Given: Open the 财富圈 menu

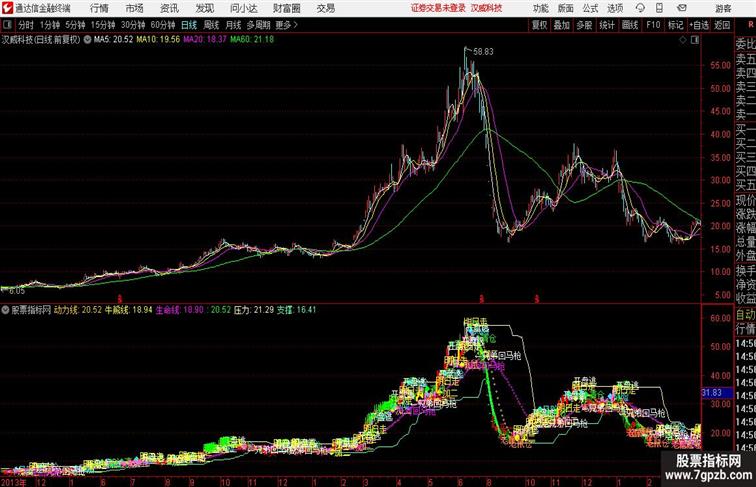Looking at the screenshot, I should point(286,8).
